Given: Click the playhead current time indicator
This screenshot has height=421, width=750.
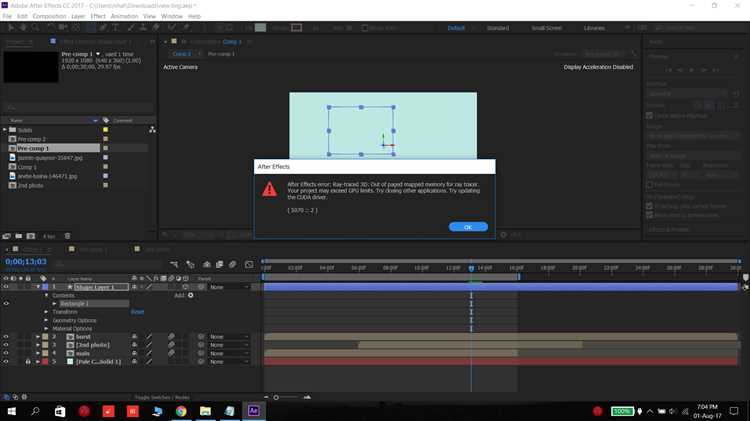Looking at the screenshot, I should 471,268.
